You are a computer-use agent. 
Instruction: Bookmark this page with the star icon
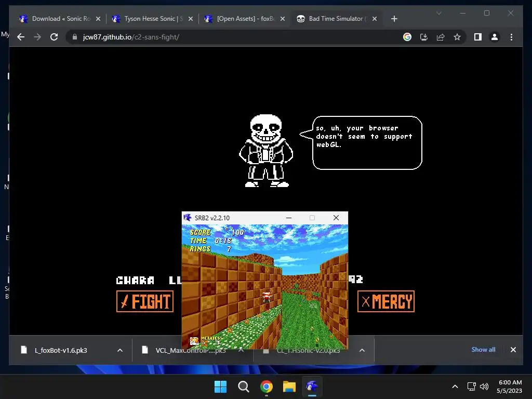[457, 37]
